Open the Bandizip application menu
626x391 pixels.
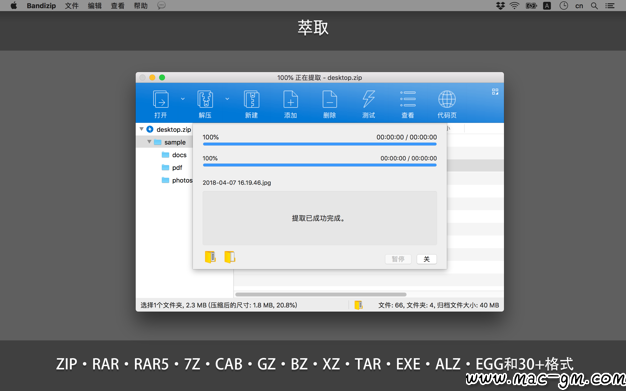click(41, 6)
